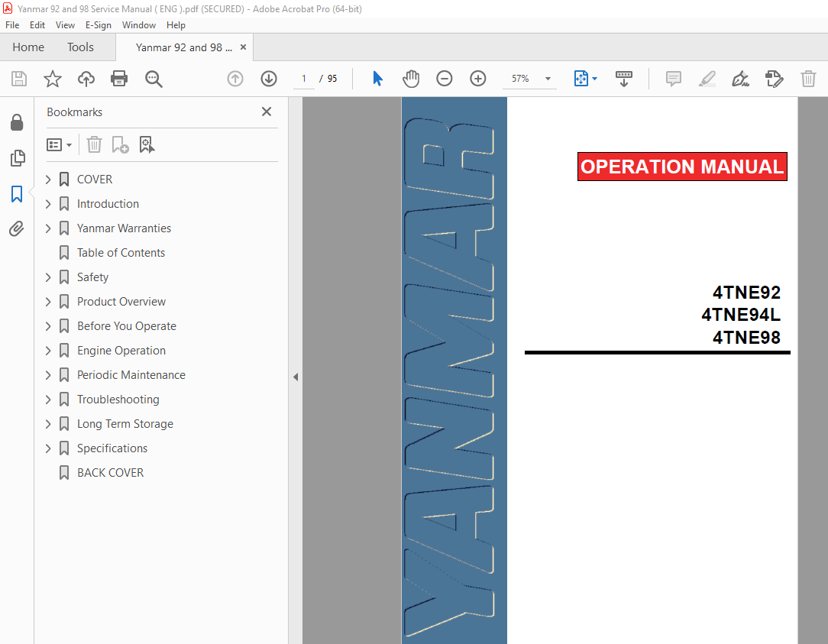Open the Window menu
The height and width of the screenshot is (644, 828).
click(x=139, y=25)
